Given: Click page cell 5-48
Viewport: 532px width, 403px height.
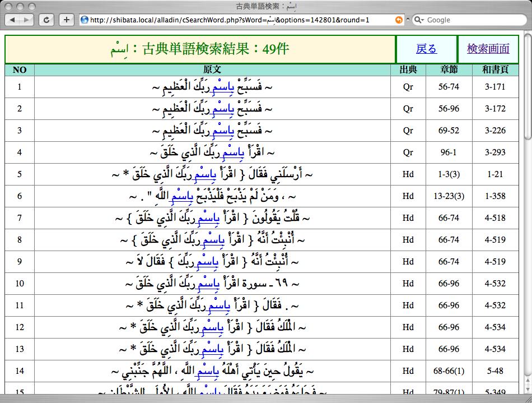Looking at the screenshot, I should tap(496, 371).
